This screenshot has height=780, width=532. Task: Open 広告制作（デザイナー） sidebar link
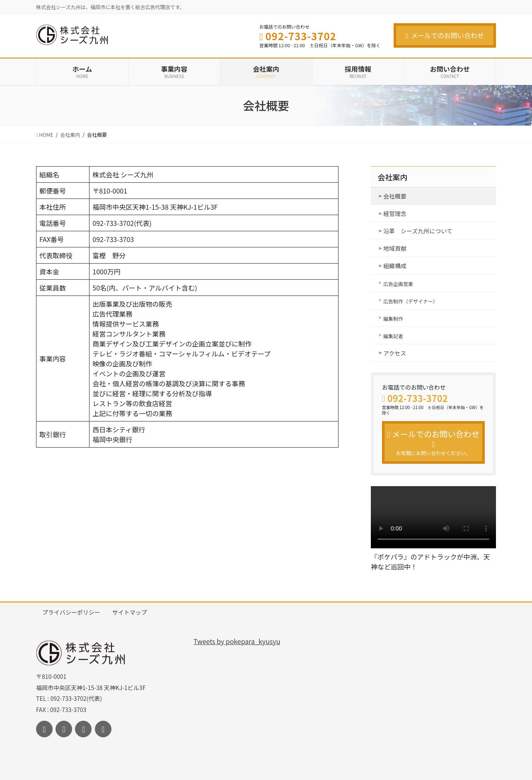coord(433,301)
